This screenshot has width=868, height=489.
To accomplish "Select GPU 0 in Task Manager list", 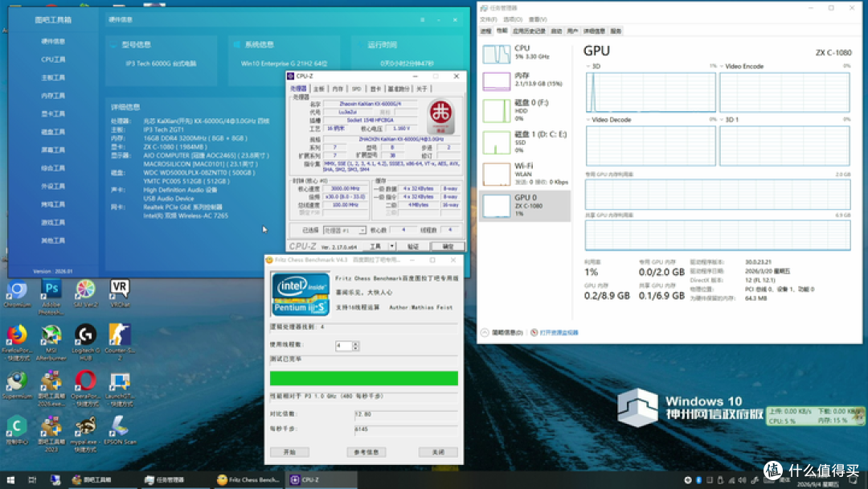I will coord(524,205).
